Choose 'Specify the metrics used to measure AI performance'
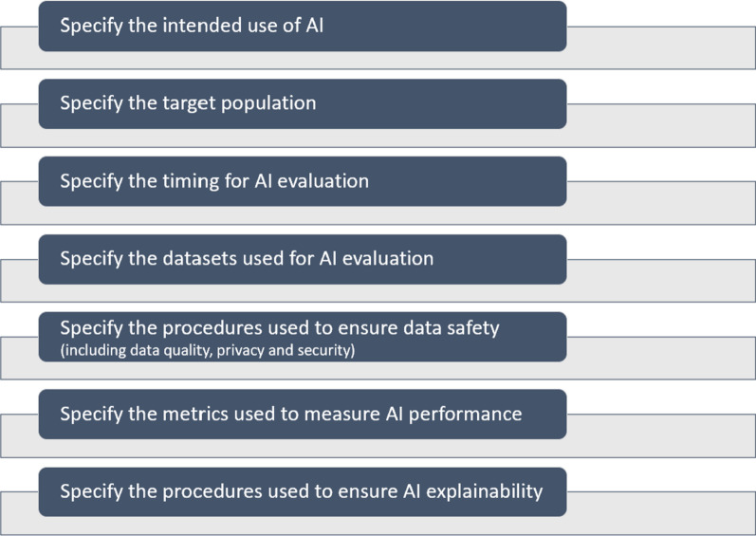Screen dimensions: 756x536 click(303, 414)
